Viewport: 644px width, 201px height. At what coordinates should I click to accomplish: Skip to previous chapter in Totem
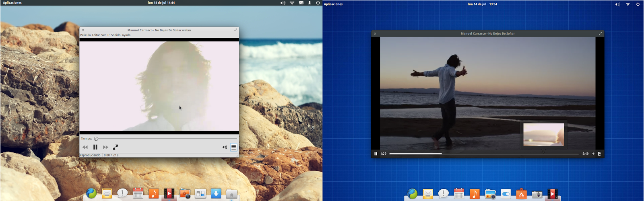point(85,147)
